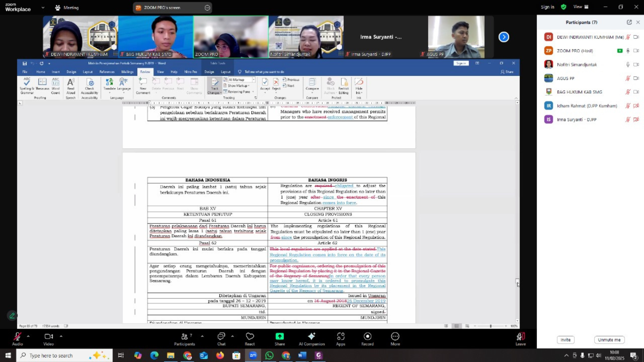
Task: Click the vertical scrollbar thumb in Word
Action: 517,281
